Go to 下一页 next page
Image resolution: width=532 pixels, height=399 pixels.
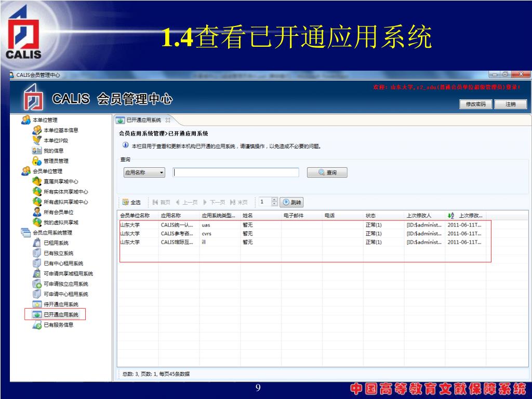(214, 202)
